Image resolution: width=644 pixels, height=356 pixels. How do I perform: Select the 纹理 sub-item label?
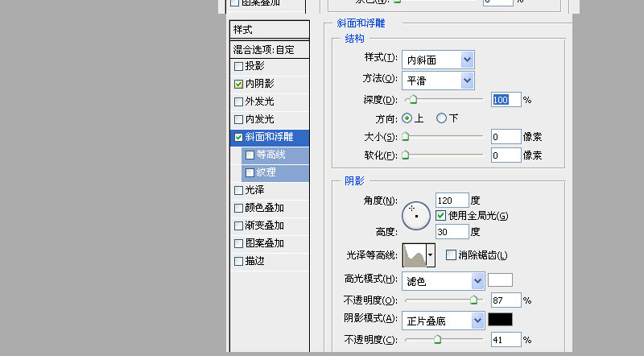266,172
